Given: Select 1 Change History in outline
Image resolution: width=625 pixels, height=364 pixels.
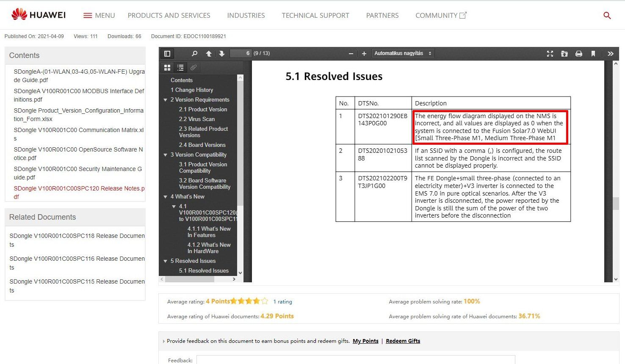Looking at the screenshot, I should tap(192, 90).
